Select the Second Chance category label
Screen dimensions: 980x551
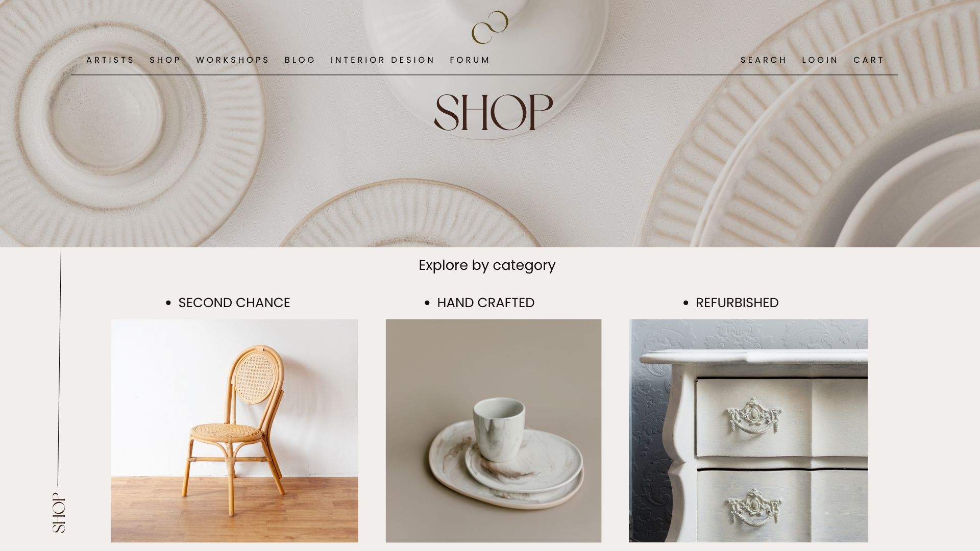[234, 303]
